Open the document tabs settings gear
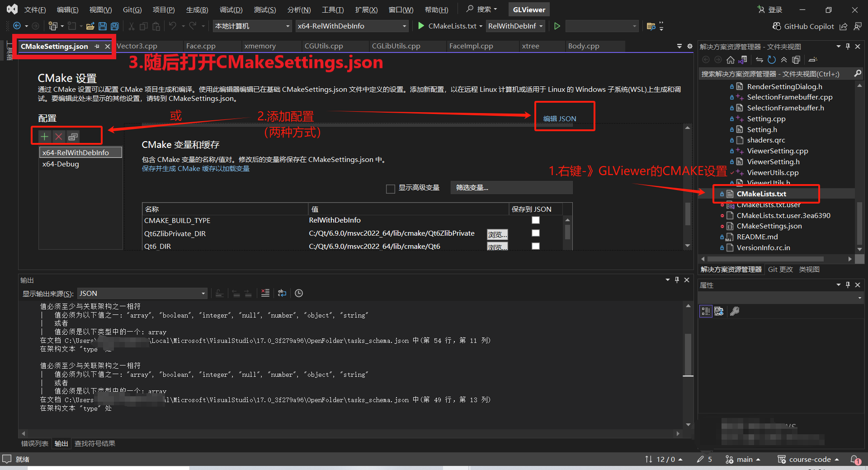 (690, 46)
